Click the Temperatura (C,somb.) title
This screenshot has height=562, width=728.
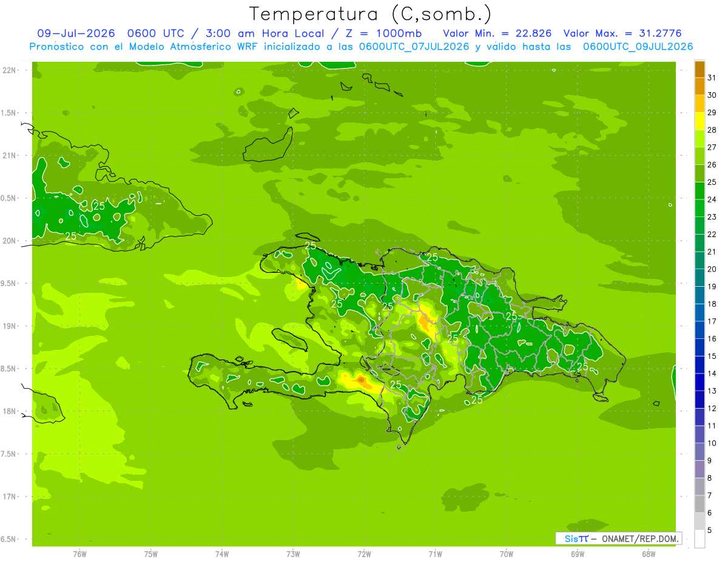371,14
